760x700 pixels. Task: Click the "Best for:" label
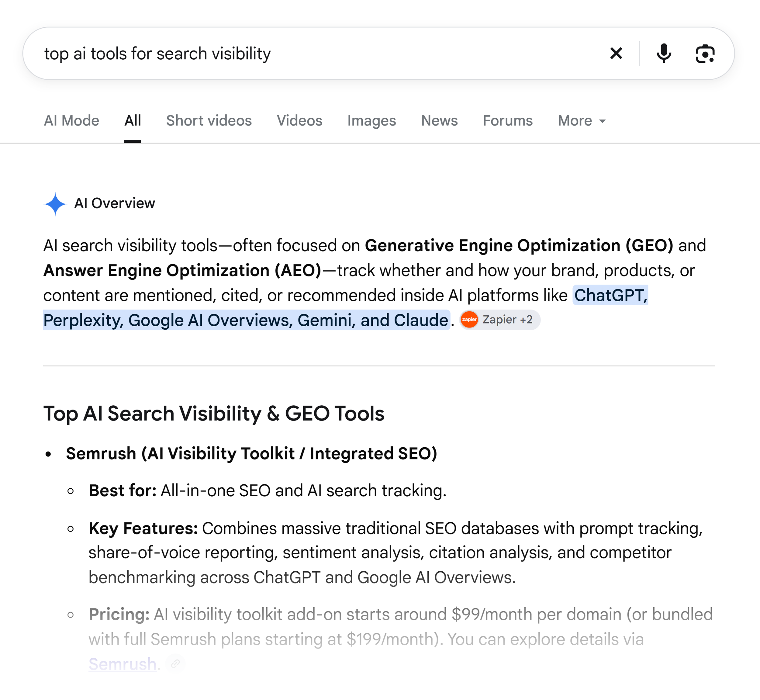click(x=123, y=490)
